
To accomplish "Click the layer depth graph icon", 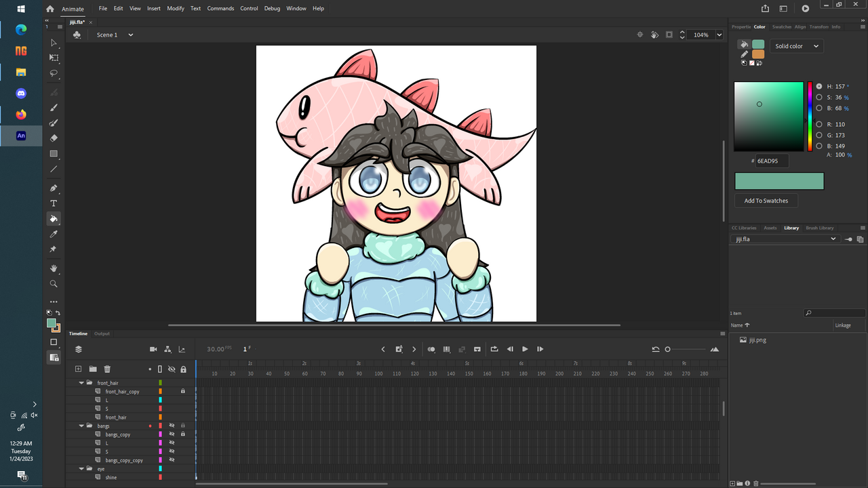I will [x=182, y=349].
